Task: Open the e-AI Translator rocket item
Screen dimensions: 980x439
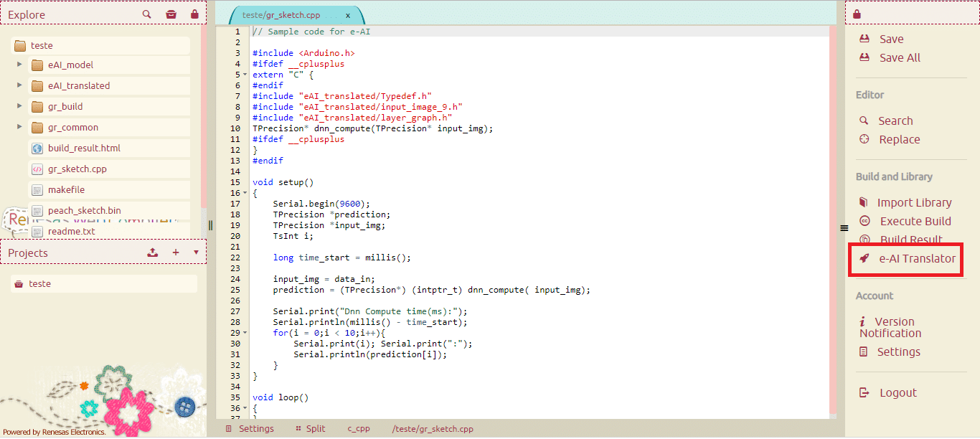Action: (x=908, y=258)
